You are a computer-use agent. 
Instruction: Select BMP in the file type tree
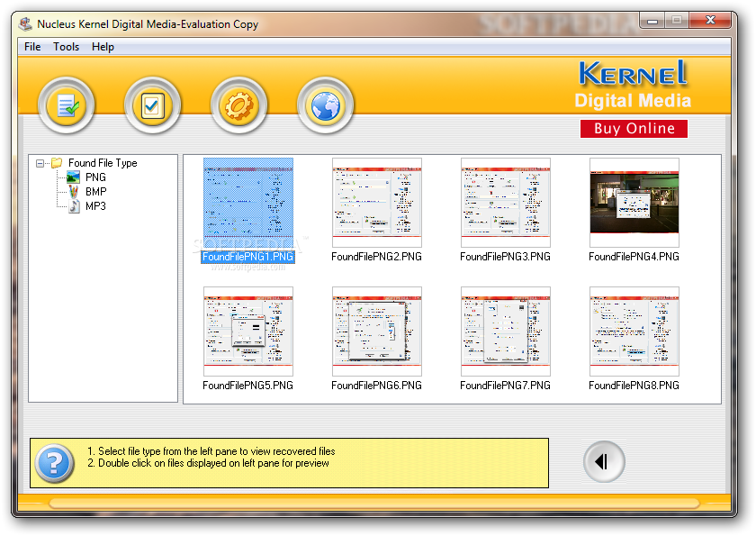pyautogui.click(x=96, y=192)
